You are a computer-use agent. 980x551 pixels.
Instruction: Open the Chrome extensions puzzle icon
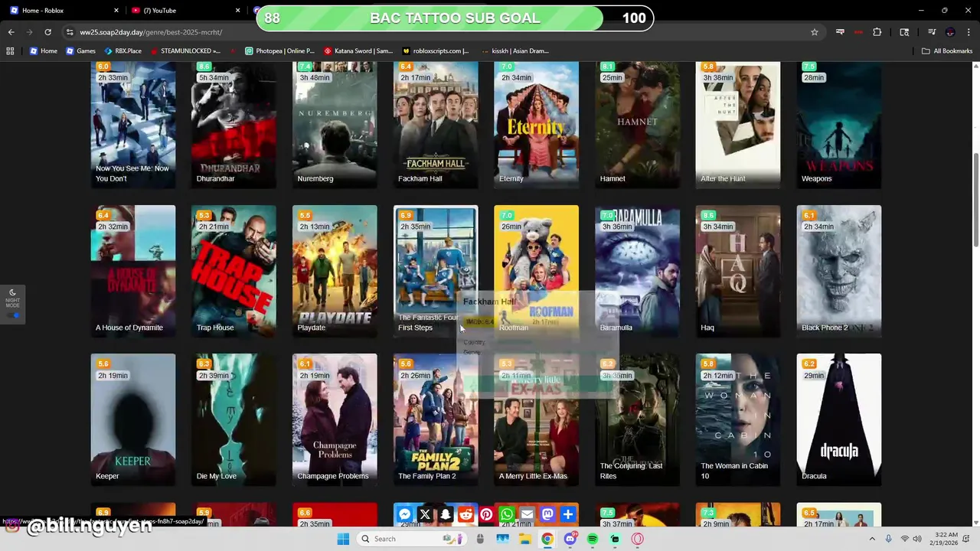tap(877, 32)
